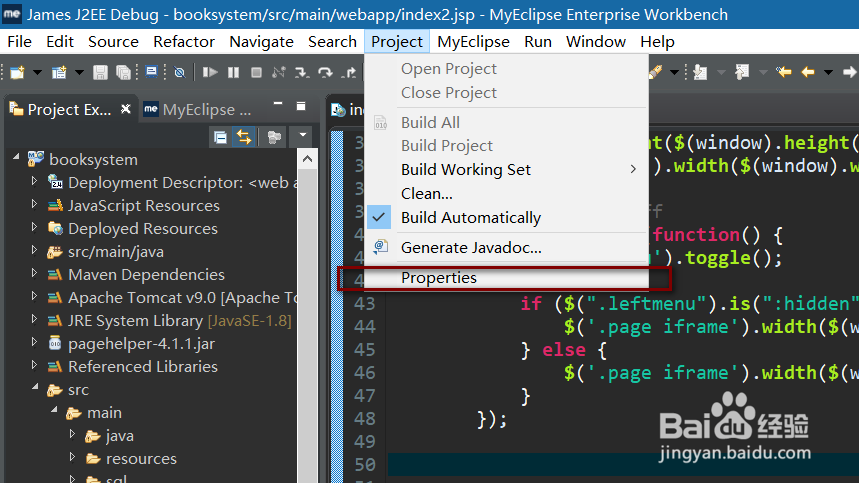Click the New MyEclipse wizard toolbar icon
The image size is (859, 483).
click(59, 72)
